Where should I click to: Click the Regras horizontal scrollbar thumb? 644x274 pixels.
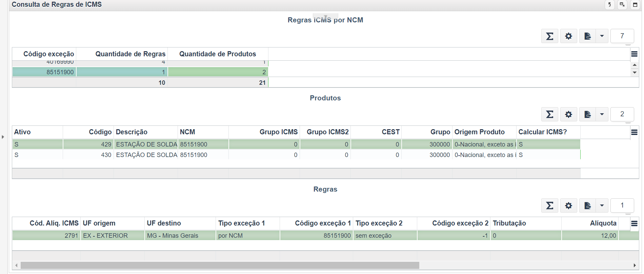click(x=220, y=265)
